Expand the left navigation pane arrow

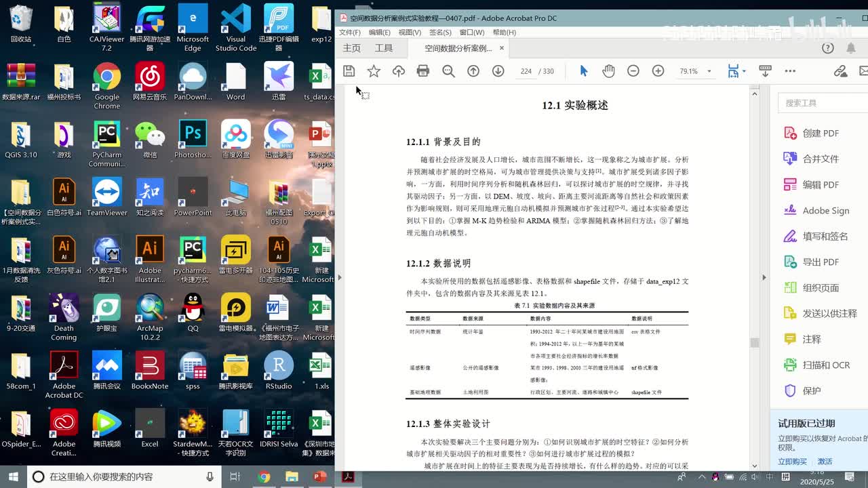pos(339,277)
